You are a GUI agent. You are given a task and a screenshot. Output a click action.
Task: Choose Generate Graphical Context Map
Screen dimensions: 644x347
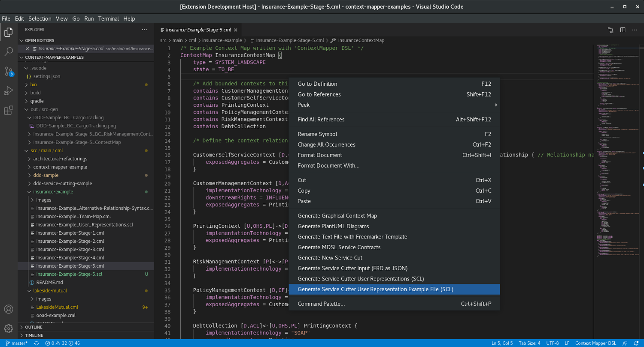coord(394,216)
